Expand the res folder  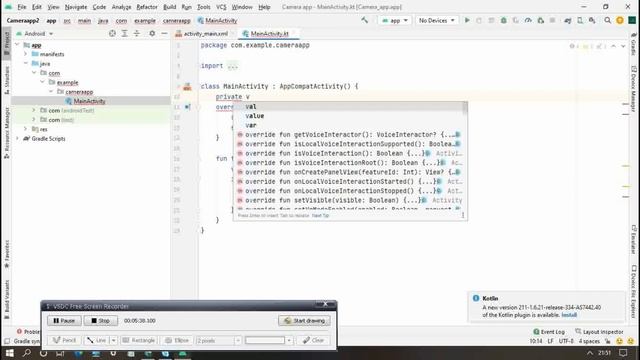(x=25, y=129)
